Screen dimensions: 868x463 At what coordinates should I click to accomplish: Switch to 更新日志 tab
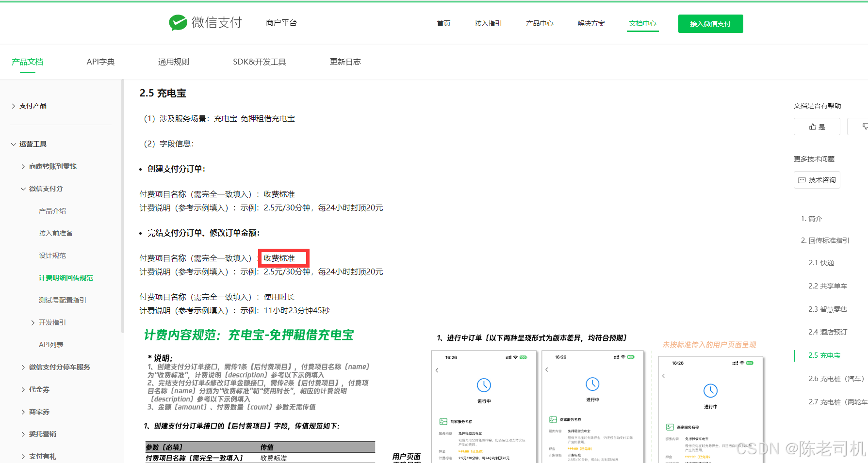(345, 62)
